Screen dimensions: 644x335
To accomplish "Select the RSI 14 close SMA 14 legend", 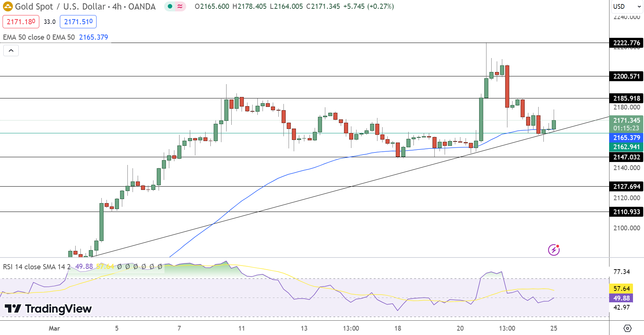I will [37, 267].
